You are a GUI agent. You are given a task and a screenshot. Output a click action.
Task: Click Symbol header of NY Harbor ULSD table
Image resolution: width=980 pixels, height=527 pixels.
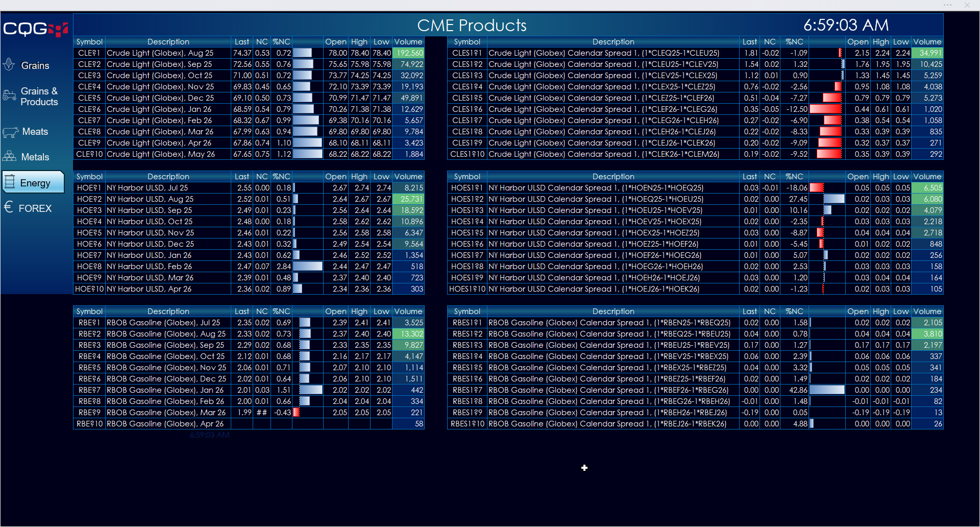tap(89, 177)
